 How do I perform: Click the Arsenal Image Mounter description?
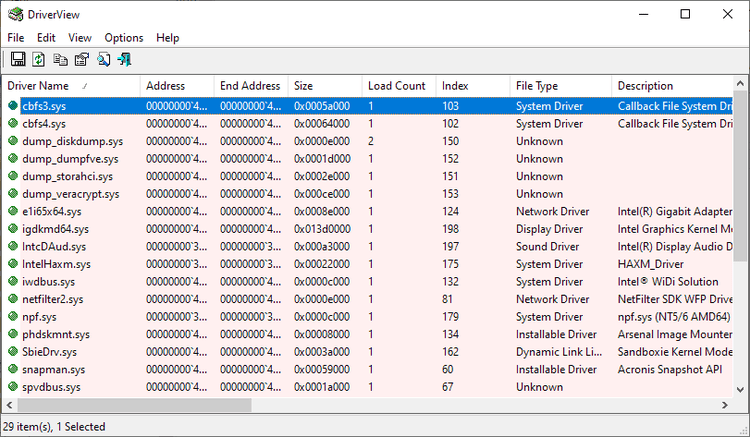tap(675, 334)
